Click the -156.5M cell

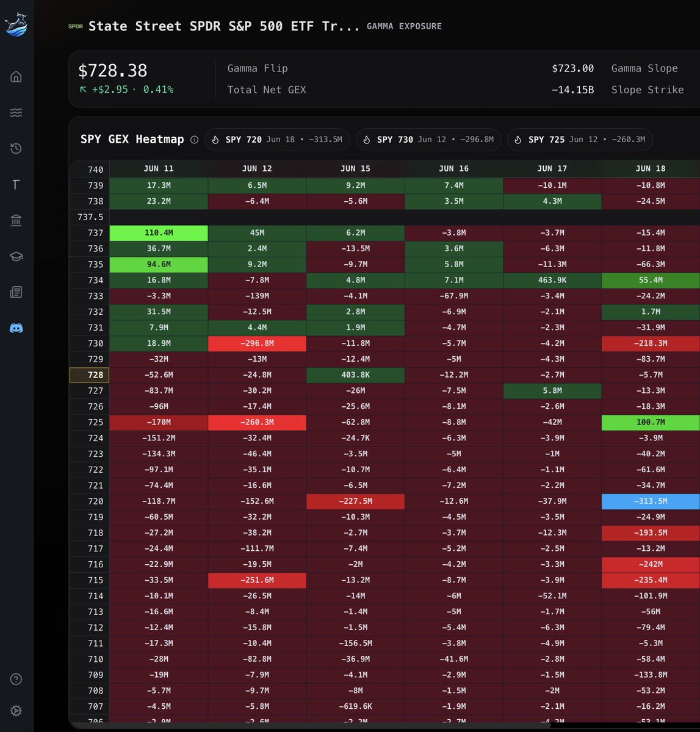(x=355, y=644)
